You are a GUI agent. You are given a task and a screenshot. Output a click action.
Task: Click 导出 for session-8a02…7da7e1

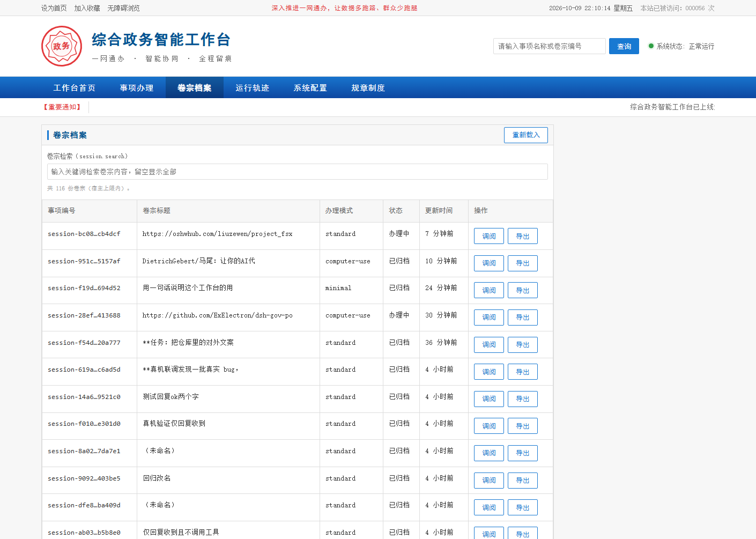point(523,453)
